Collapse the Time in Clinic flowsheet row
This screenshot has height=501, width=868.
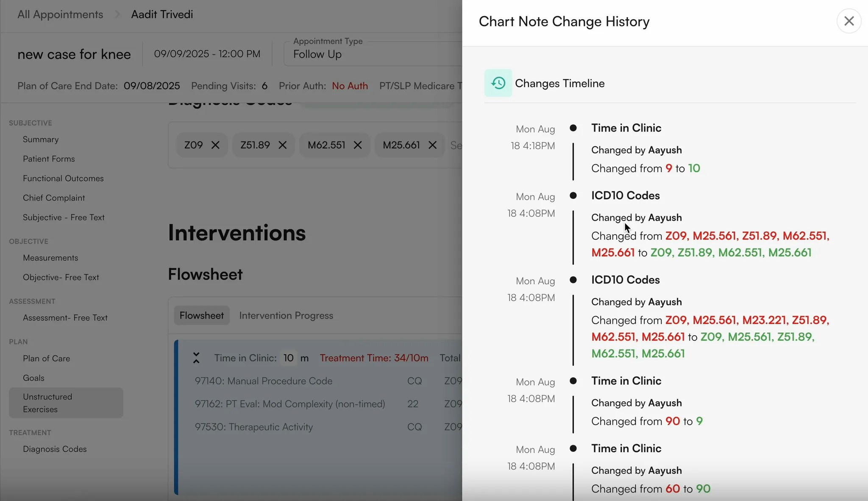[196, 358]
